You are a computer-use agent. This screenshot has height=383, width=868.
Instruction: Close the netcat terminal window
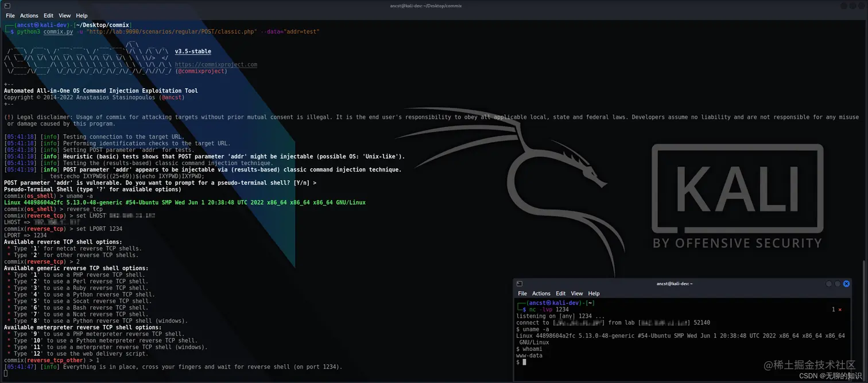click(846, 284)
